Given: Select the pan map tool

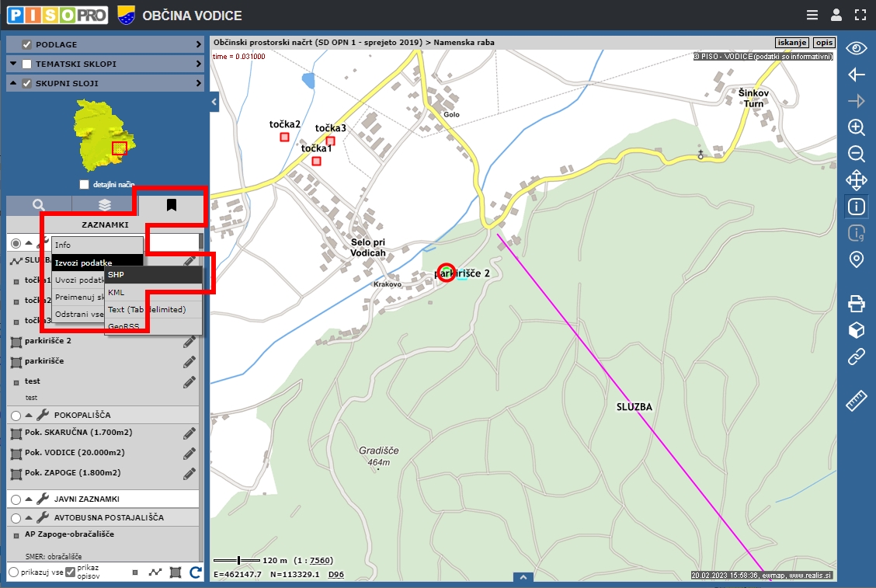Looking at the screenshot, I should 856,180.
